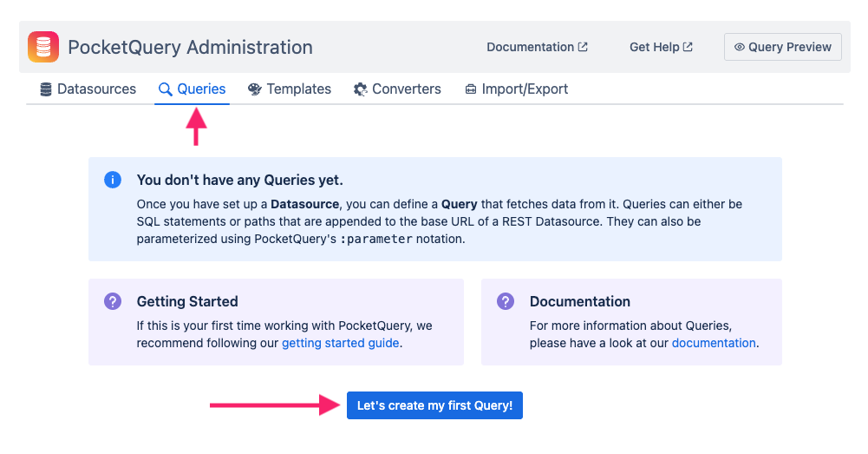
Task: Open the "documentation" link in Documentation card
Action: (x=714, y=343)
